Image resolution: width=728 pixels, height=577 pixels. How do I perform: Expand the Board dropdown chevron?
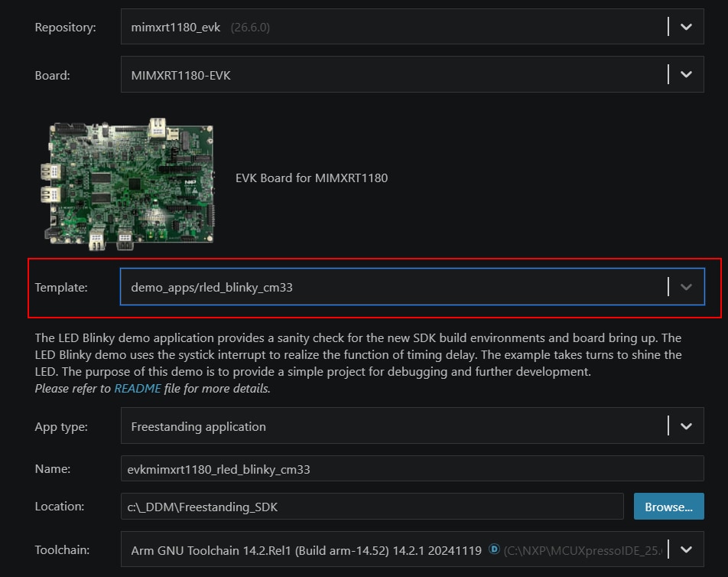tap(686, 74)
